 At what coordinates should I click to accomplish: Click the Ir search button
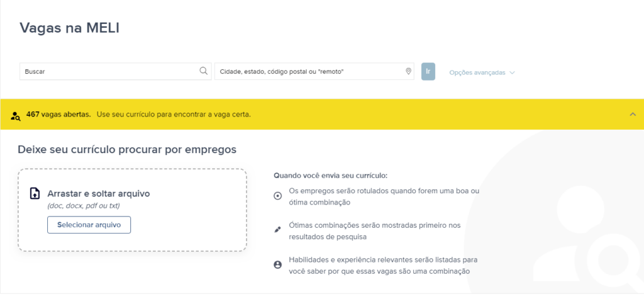point(428,71)
